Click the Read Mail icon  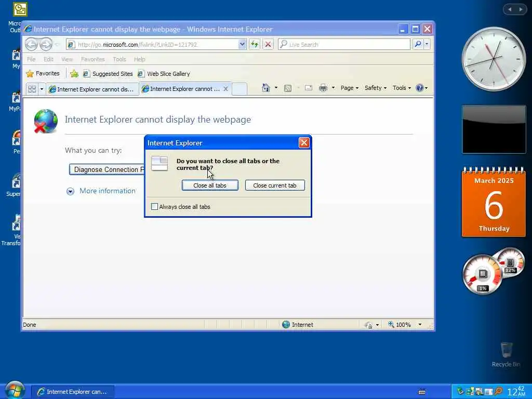pyautogui.click(x=309, y=88)
